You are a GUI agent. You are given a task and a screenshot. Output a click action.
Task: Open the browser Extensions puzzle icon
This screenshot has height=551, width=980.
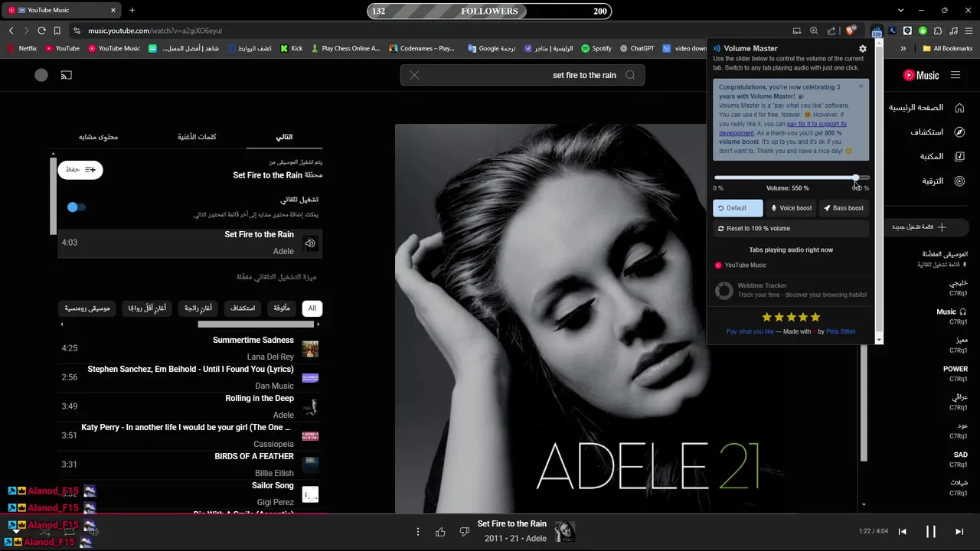(x=938, y=31)
